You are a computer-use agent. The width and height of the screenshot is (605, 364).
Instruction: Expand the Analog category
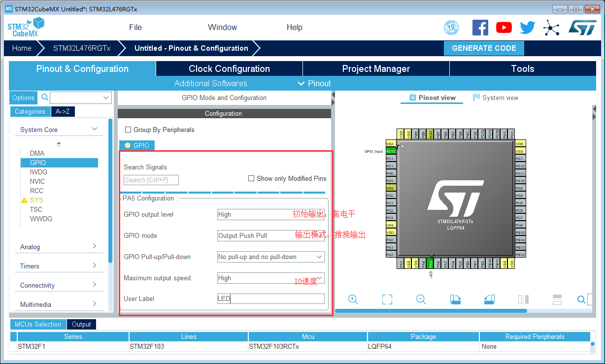(x=59, y=246)
